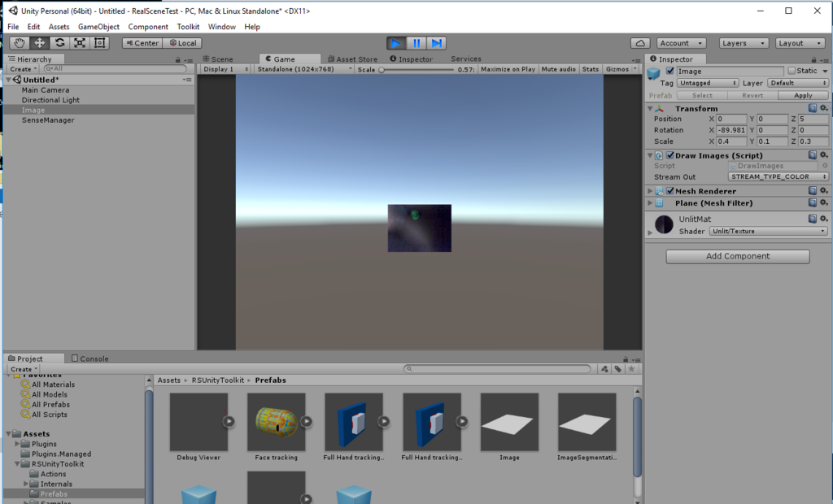Click the Create button in Hierarchy panel
Screen dimensions: 833x504
(x=24, y=69)
